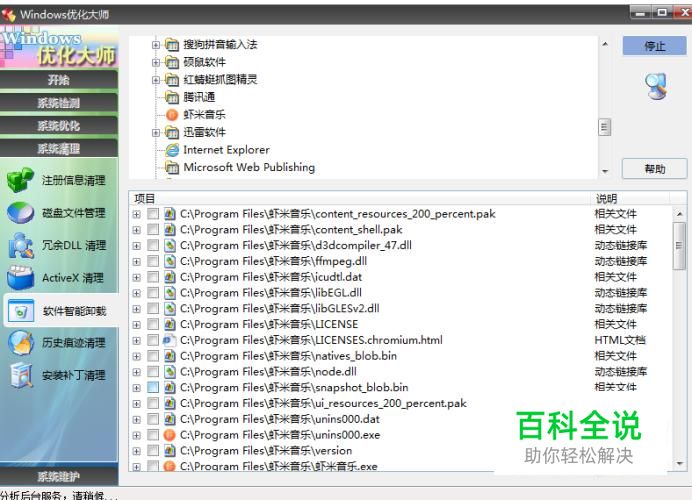Click 腾讯通 folder icon in tree
The width and height of the screenshot is (692, 500).
pyautogui.click(x=172, y=97)
